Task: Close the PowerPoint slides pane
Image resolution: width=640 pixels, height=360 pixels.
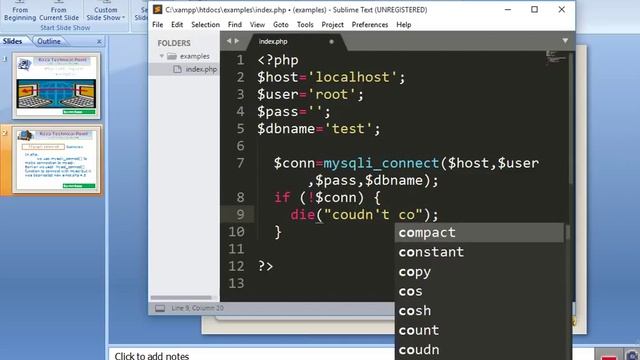Action: pos(99,41)
